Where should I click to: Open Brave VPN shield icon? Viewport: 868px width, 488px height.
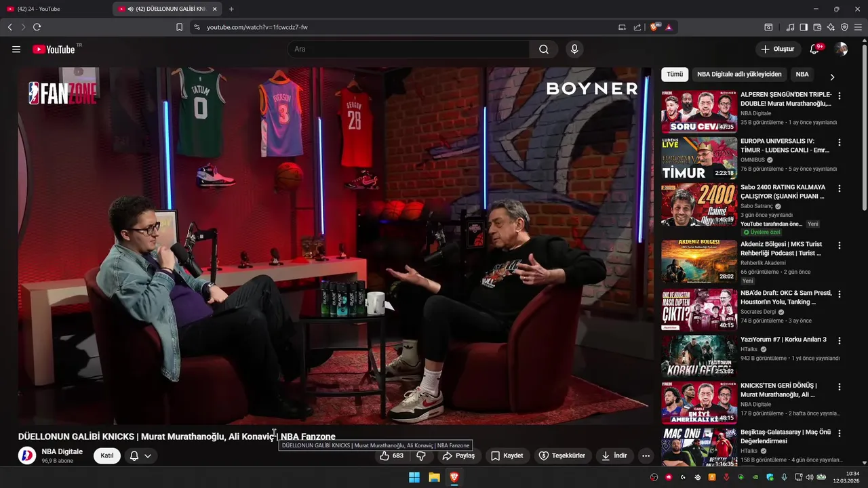point(844,27)
